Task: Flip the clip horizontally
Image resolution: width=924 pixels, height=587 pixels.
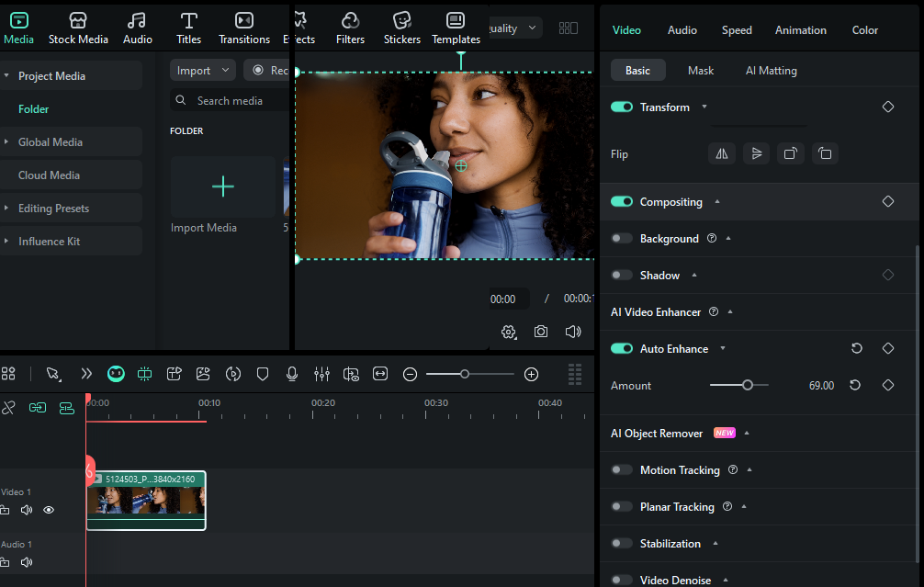Action: [722, 153]
